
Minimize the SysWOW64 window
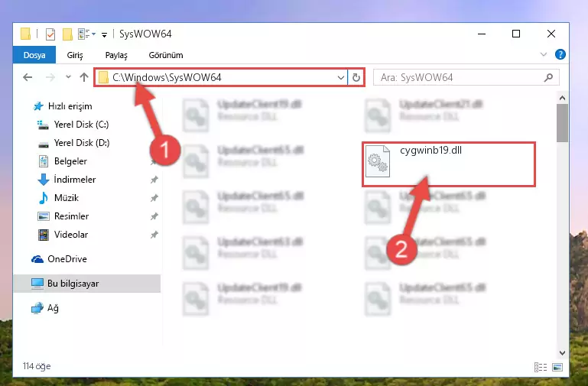pos(482,34)
